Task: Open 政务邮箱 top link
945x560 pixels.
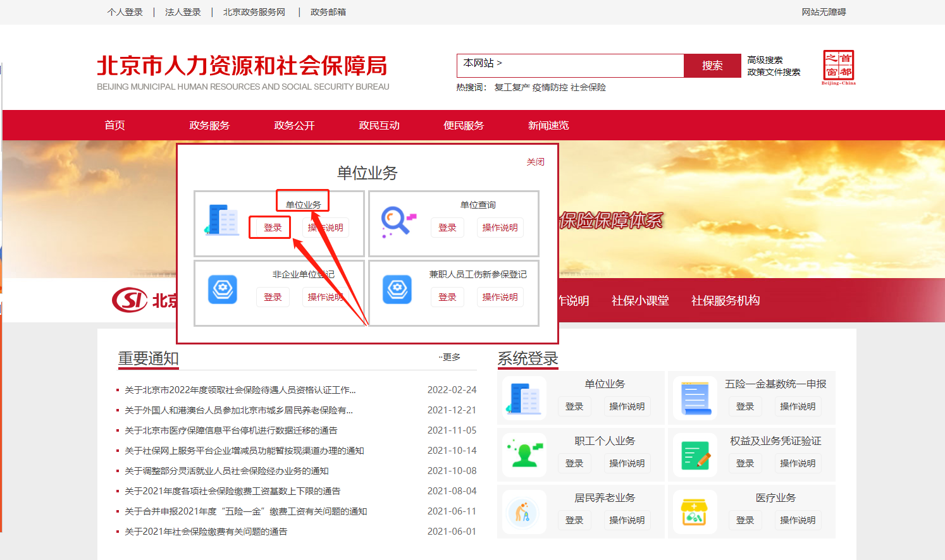Action: (x=328, y=12)
